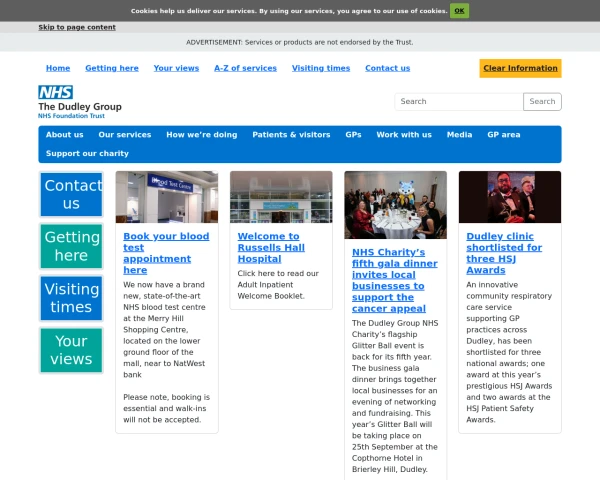Click the NHS Dudley Group logo

[79, 102]
